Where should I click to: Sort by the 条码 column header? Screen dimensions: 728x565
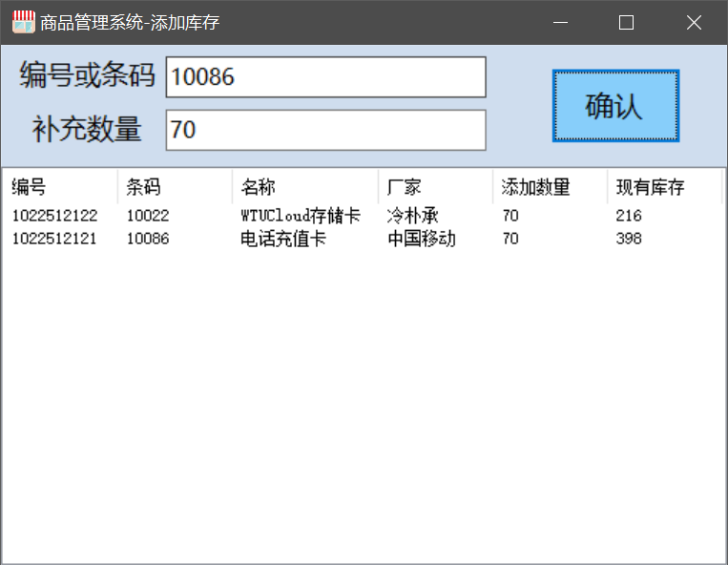coord(175,187)
